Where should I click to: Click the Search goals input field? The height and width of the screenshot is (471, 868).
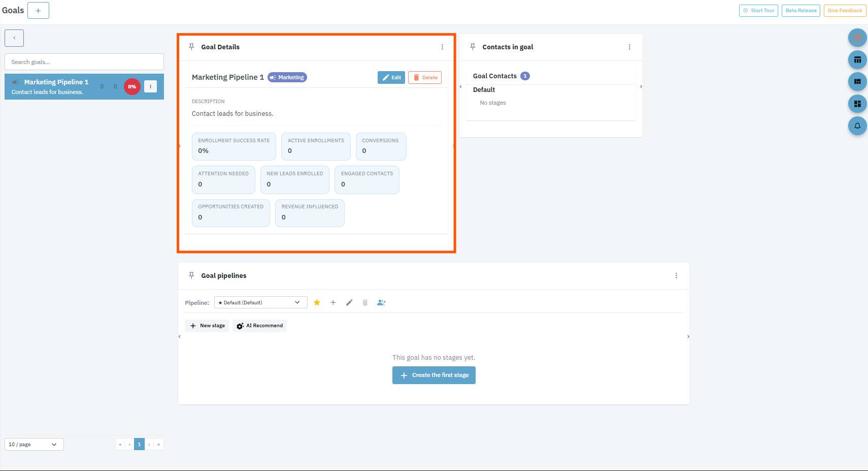(x=84, y=62)
